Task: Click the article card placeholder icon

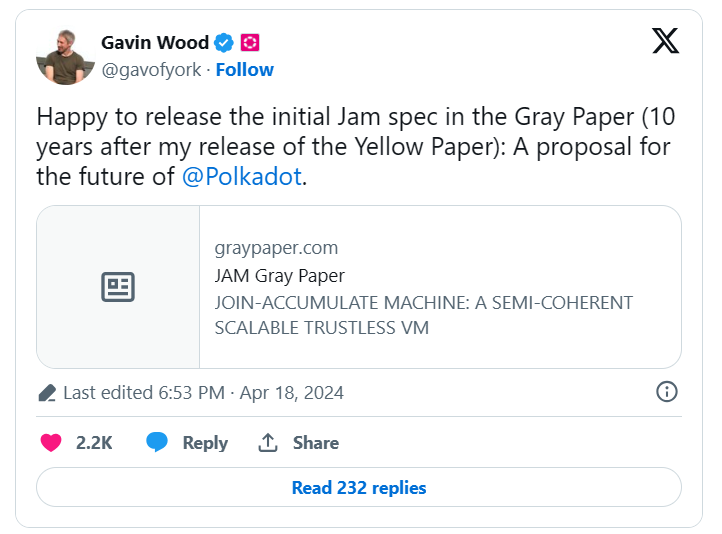Action: tap(118, 287)
